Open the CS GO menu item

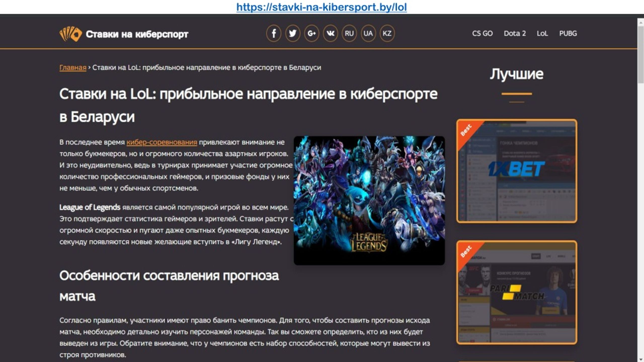tap(482, 33)
